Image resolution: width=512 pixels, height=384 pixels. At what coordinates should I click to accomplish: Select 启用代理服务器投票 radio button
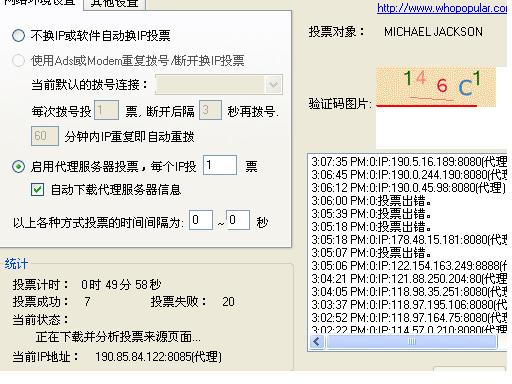pyautogui.click(x=18, y=166)
